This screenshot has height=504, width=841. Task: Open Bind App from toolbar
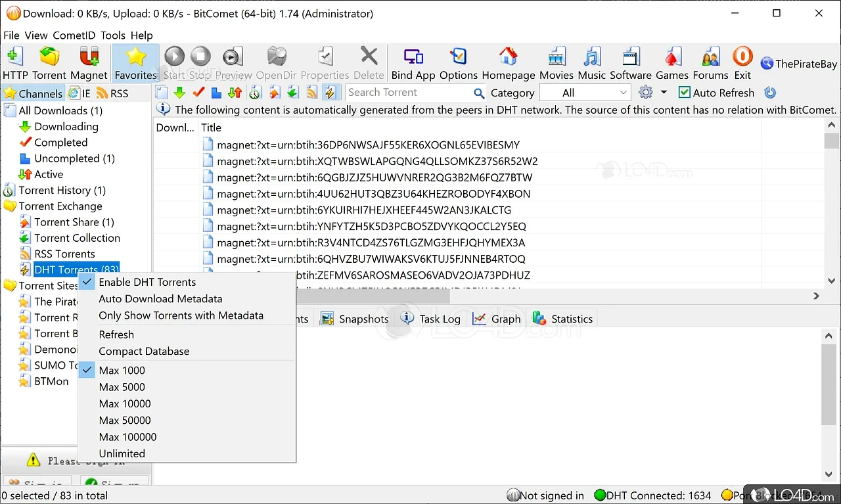click(x=413, y=57)
